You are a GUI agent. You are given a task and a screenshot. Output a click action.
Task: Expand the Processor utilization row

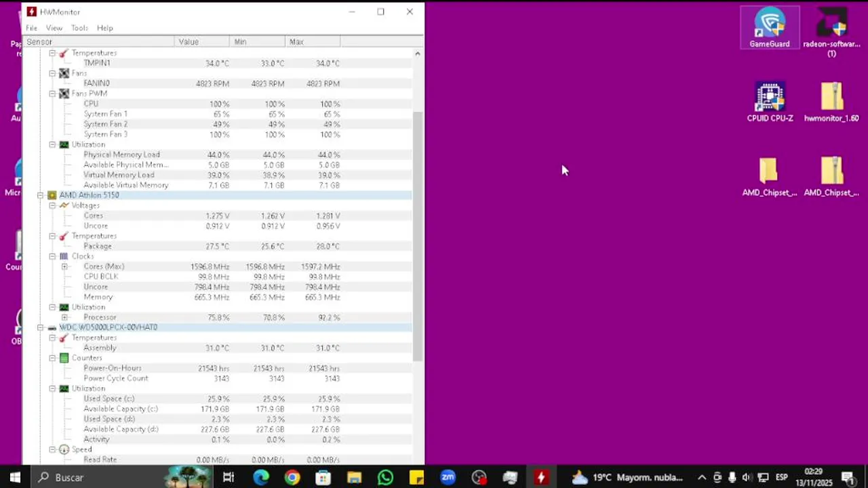click(x=64, y=317)
